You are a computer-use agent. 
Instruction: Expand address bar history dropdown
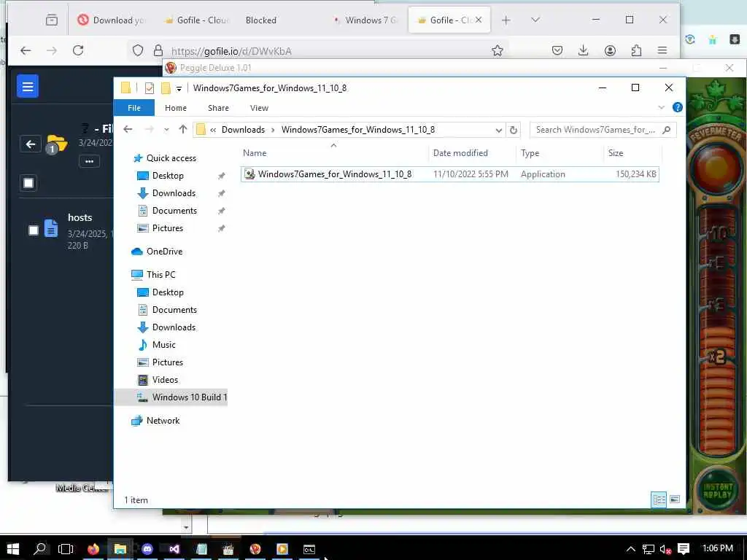(498, 130)
